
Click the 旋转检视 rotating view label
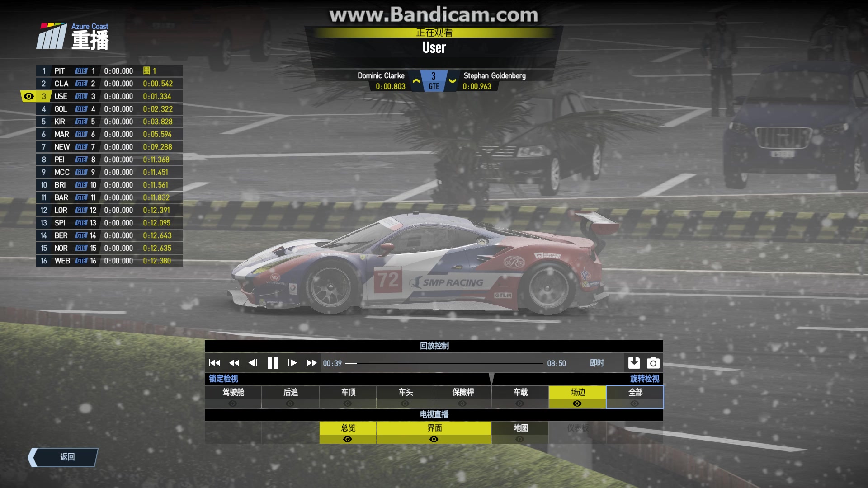(x=645, y=379)
